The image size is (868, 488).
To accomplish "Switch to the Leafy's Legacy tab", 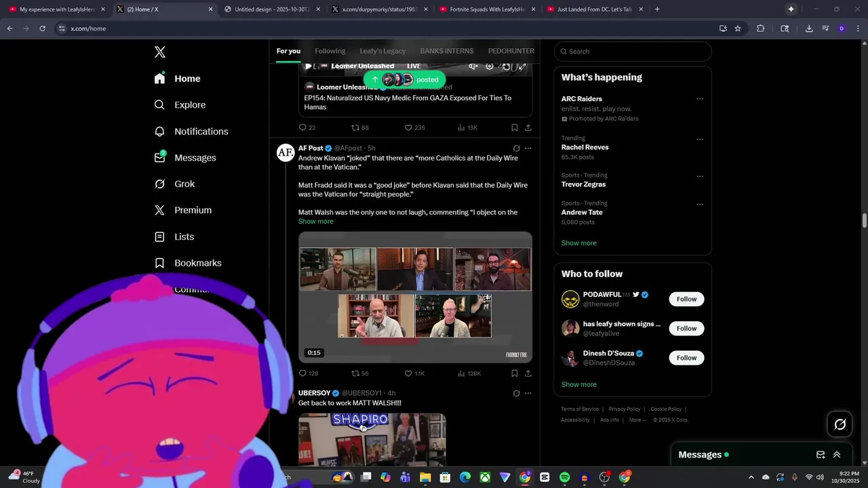I will pyautogui.click(x=382, y=51).
